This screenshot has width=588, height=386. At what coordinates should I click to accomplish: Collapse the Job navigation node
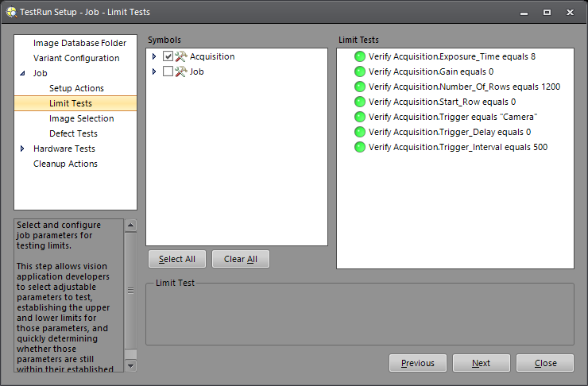pyautogui.click(x=22, y=73)
